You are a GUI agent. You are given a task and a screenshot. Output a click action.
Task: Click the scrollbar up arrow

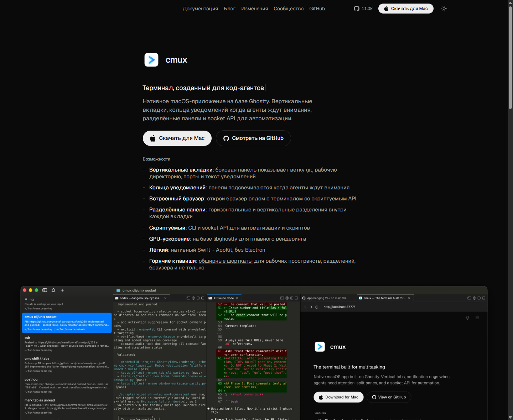click(510, 2)
